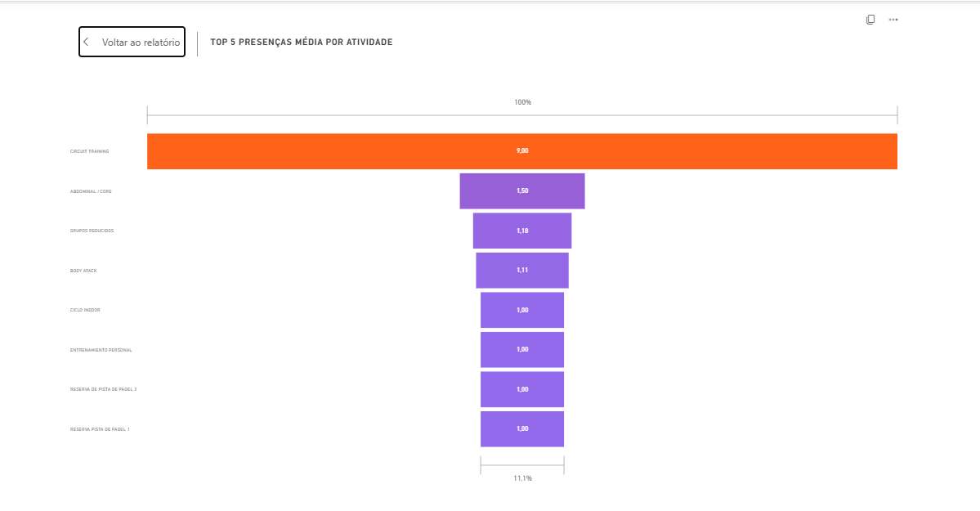Screen dimensions: 980x511
Task: Select the Body Atack funnel bar
Action: coord(521,270)
